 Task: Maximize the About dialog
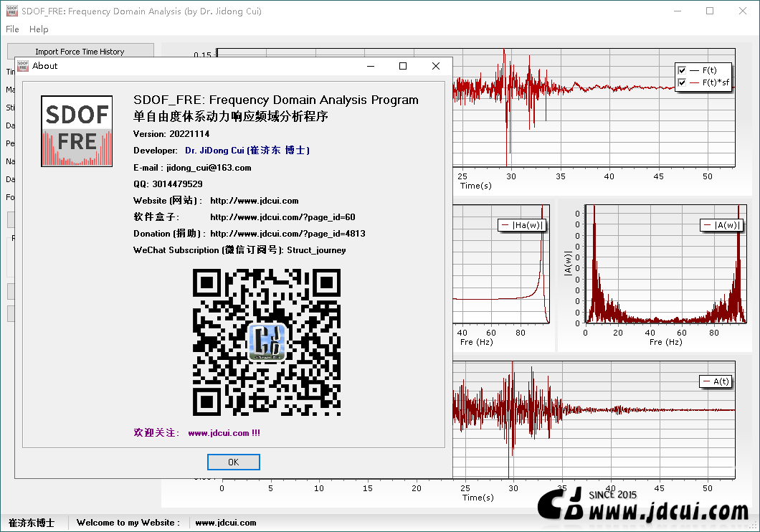click(403, 66)
